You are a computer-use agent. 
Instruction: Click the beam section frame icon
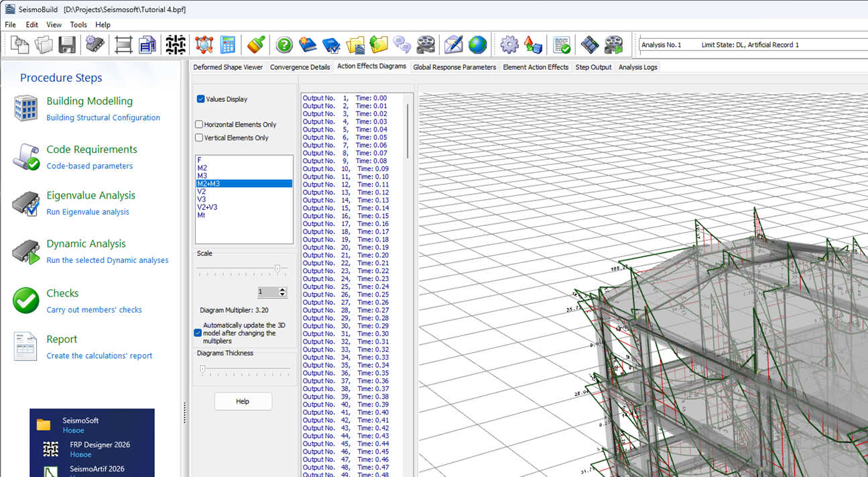point(123,45)
